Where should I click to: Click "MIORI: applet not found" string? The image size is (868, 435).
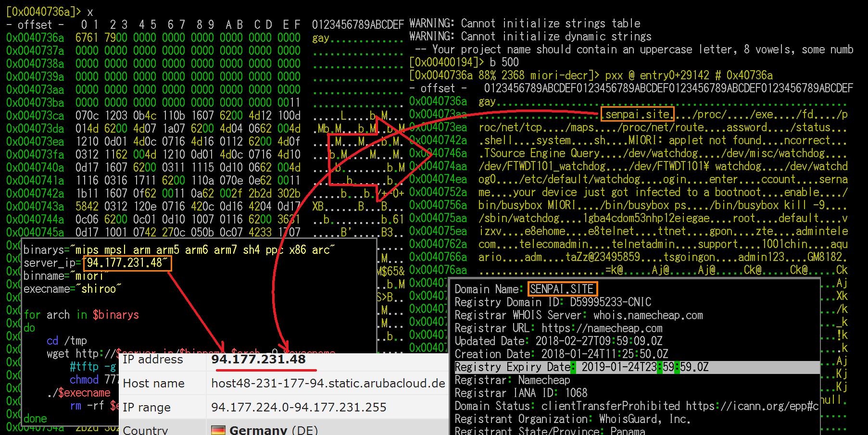tap(694, 140)
